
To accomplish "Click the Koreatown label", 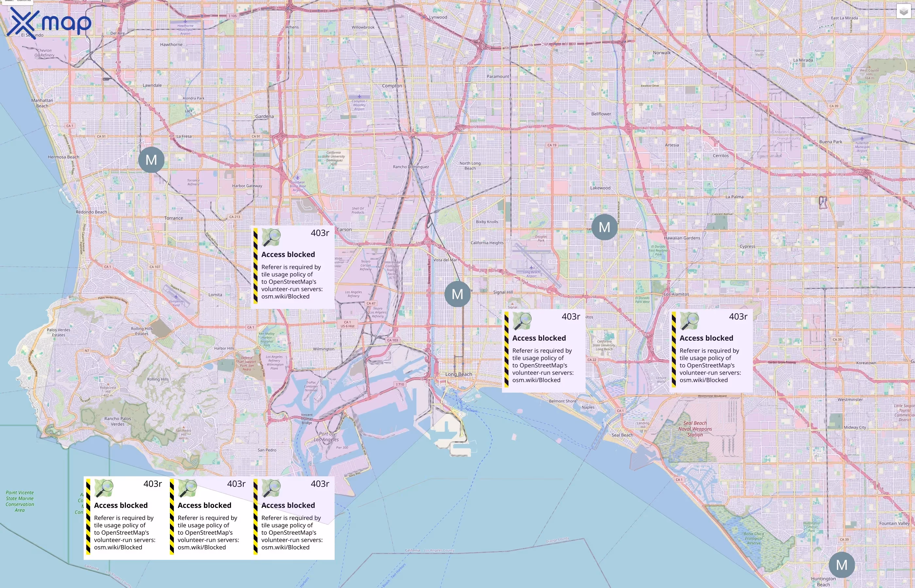I will [866, 363].
